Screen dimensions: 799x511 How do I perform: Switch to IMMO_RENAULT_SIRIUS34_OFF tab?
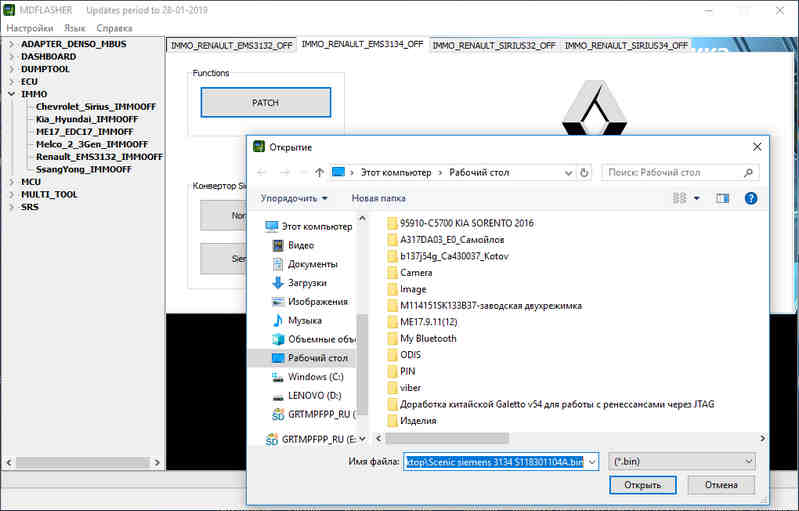(x=626, y=46)
